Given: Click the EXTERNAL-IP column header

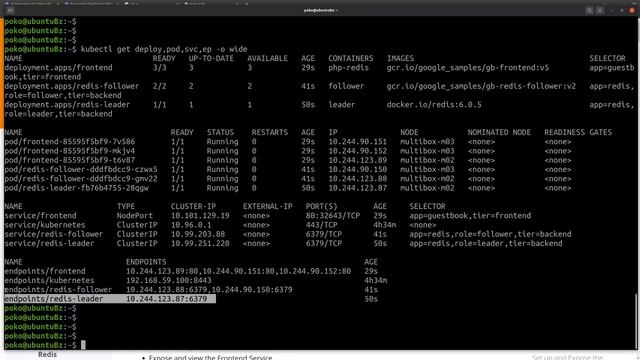Looking at the screenshot, I should (267, 206).
